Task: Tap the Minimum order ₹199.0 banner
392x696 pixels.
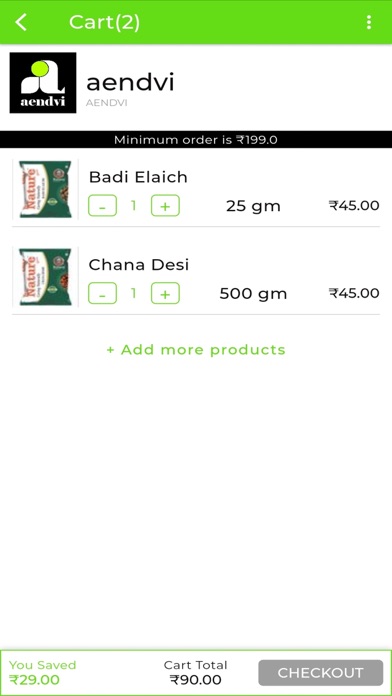Action: pyautogui.click(x=196, y=139)
